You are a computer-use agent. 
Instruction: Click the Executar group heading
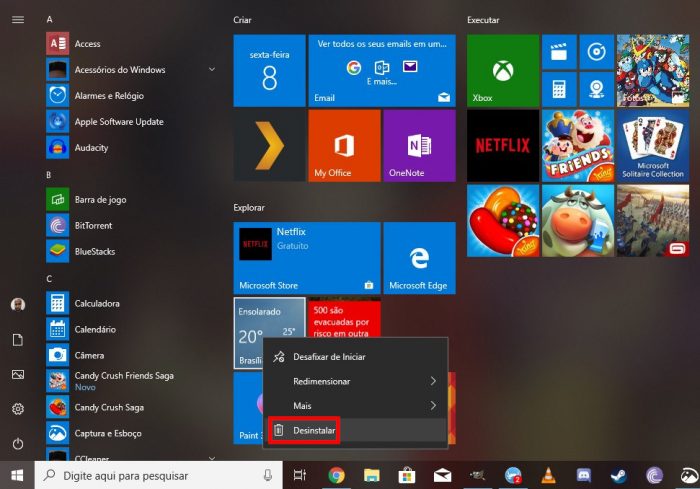click(483, 20)
